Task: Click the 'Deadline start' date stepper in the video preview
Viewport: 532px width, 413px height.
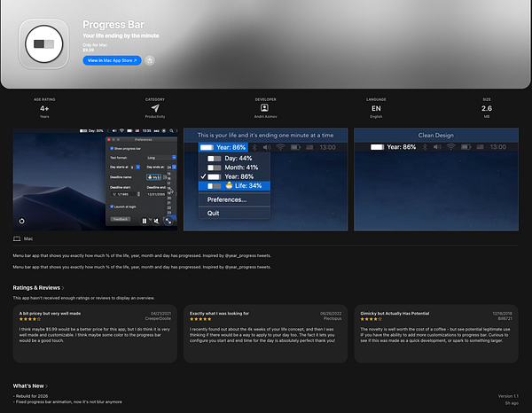Action: 138,194
